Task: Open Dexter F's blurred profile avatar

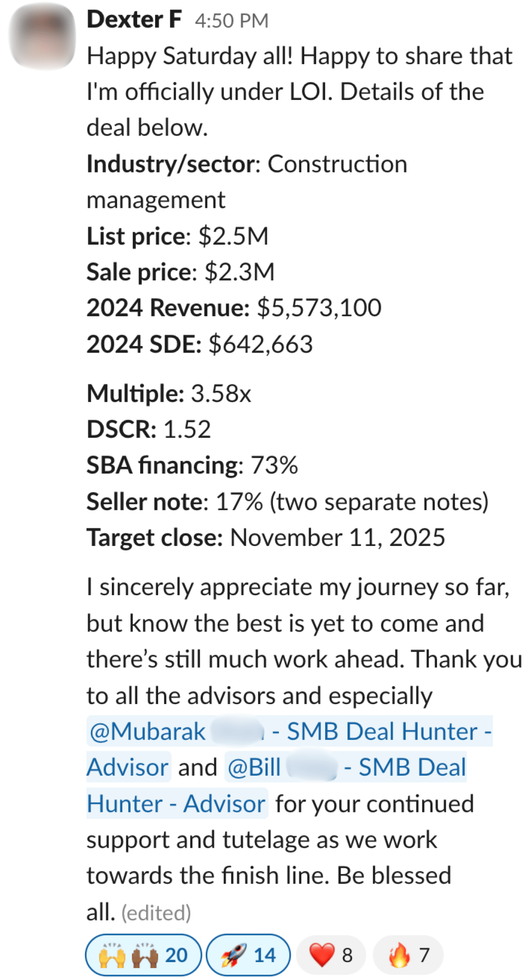Action: point(42,36)
